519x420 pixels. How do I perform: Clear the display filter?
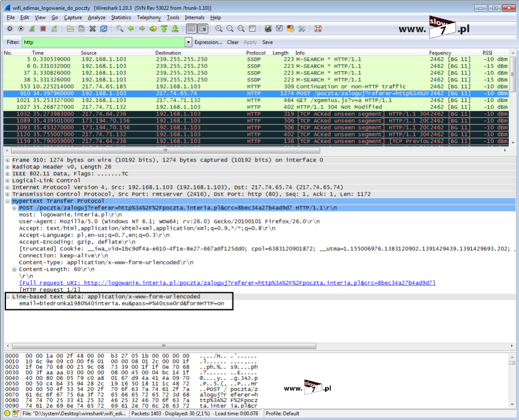coord(233,42)
